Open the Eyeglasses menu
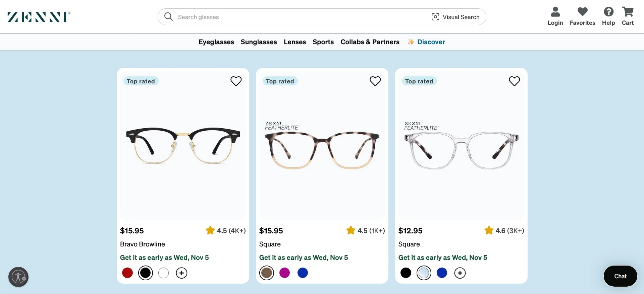This screenshot has height=294, width=644. pos(216,42)
